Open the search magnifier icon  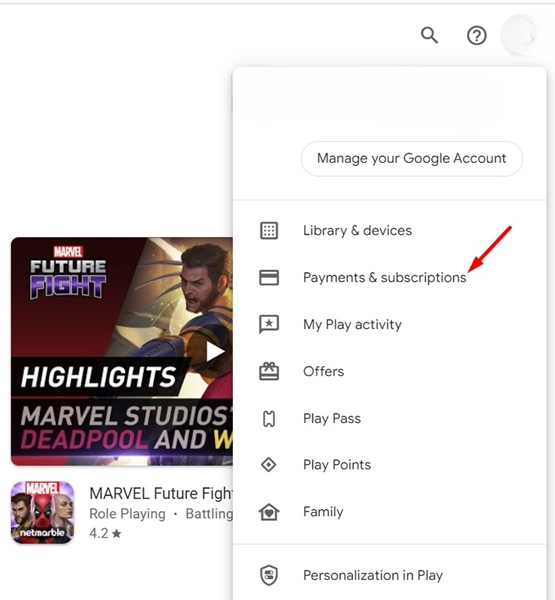[429, 36]
